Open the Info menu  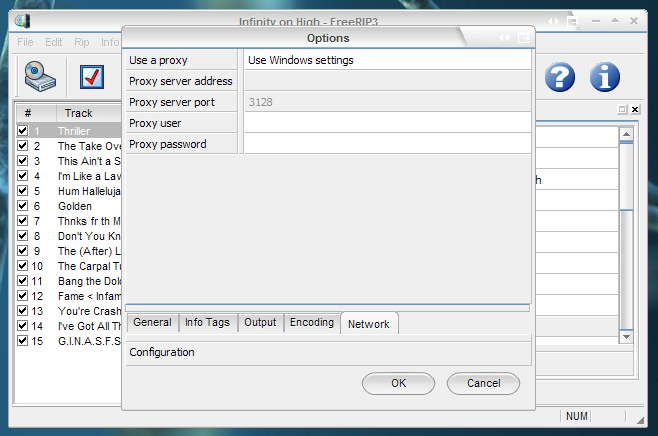click(110, 42)
